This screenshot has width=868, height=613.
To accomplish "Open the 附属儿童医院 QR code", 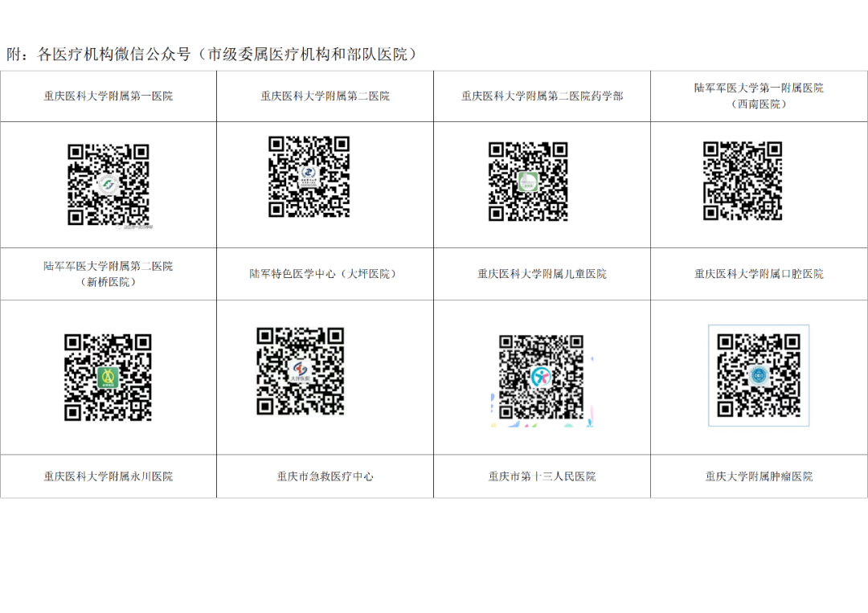I will click(541, 376).
